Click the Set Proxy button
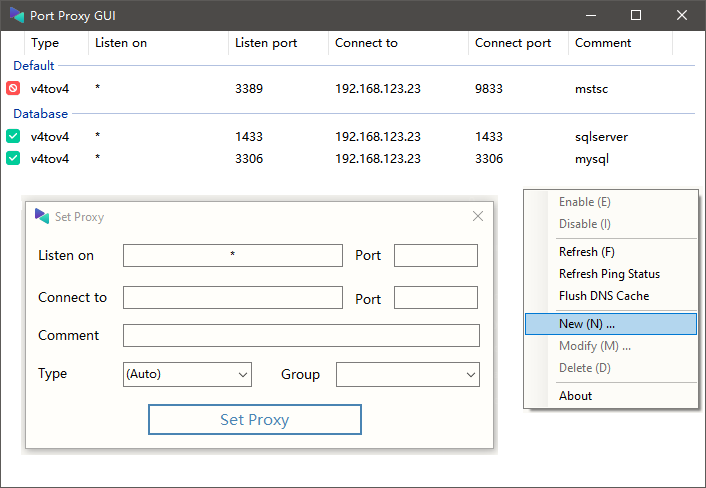This screenshot has width=706, height=488. (x=255, y=420)
